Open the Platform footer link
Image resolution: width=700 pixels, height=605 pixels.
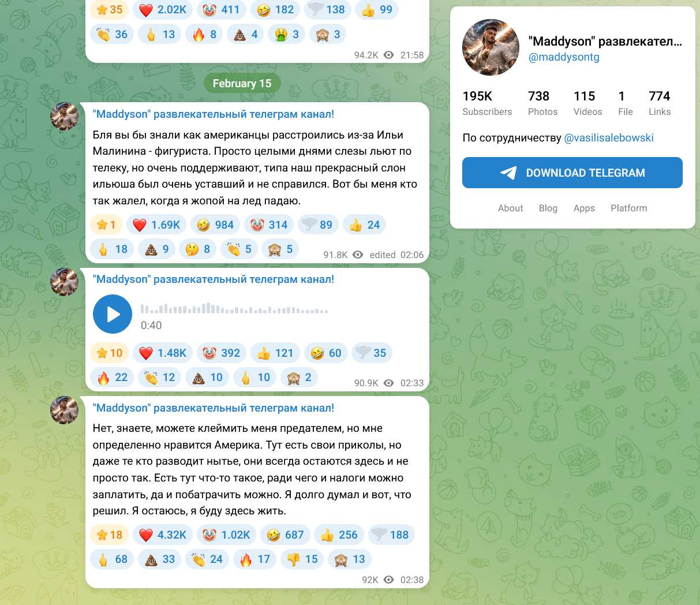coord(628,208)
